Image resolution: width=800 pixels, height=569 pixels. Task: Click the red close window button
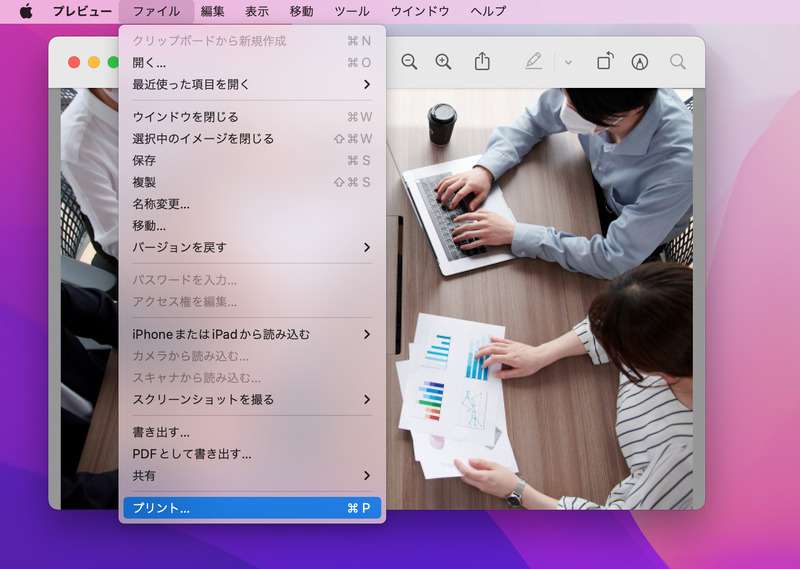point(74,62)
